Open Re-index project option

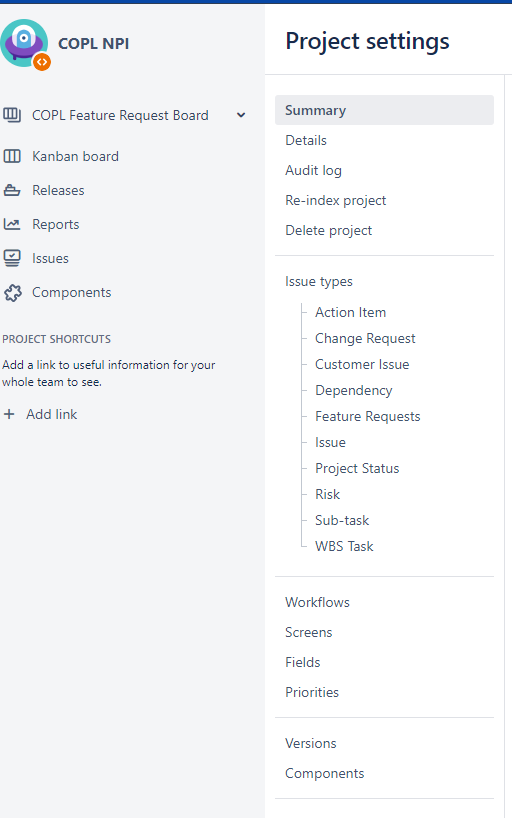coord(336,201)
